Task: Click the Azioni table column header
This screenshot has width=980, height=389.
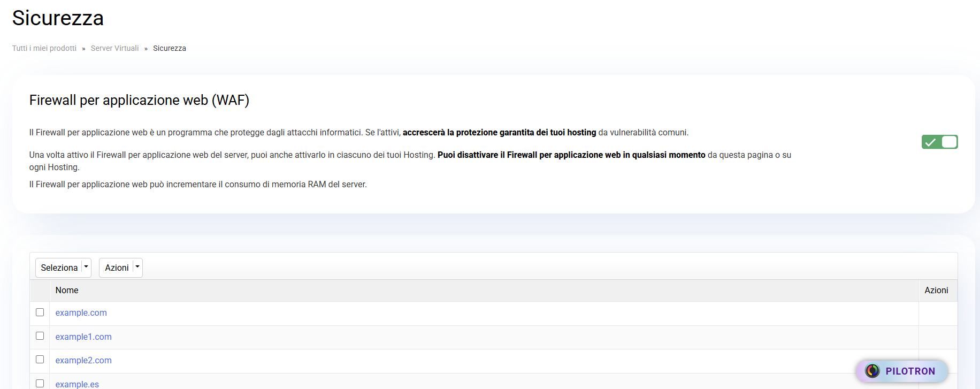Action: (x=936, y=290)
